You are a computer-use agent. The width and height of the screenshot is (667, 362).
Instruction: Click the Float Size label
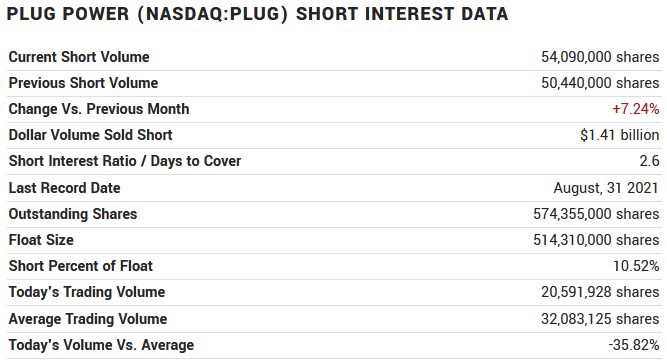click(41, 240)
